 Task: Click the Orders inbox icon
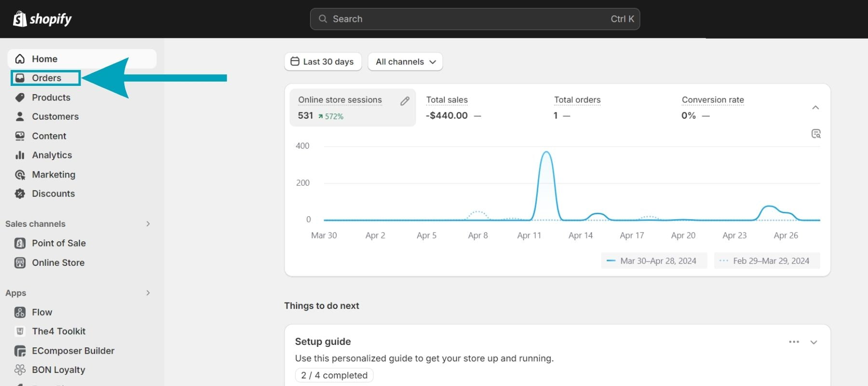[20, 78]
